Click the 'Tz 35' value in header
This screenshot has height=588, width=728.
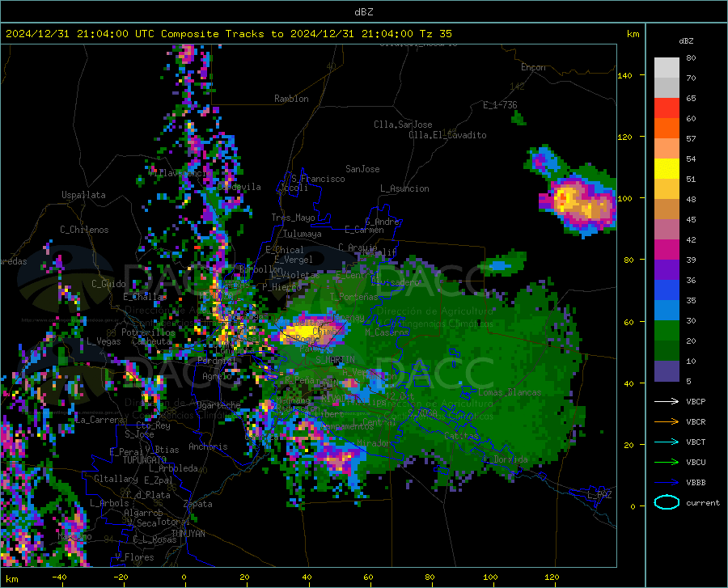435,34
